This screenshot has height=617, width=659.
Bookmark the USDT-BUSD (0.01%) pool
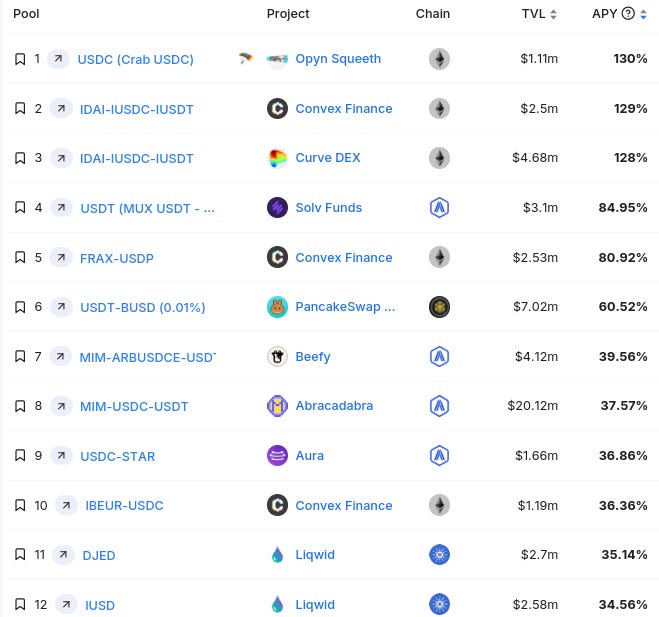(x=20, y=307)
